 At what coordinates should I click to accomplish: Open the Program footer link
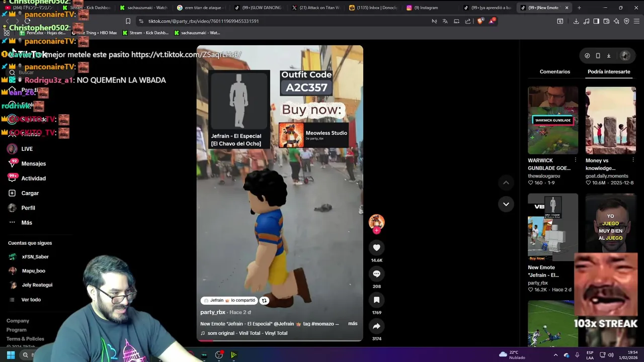(16, 330)
